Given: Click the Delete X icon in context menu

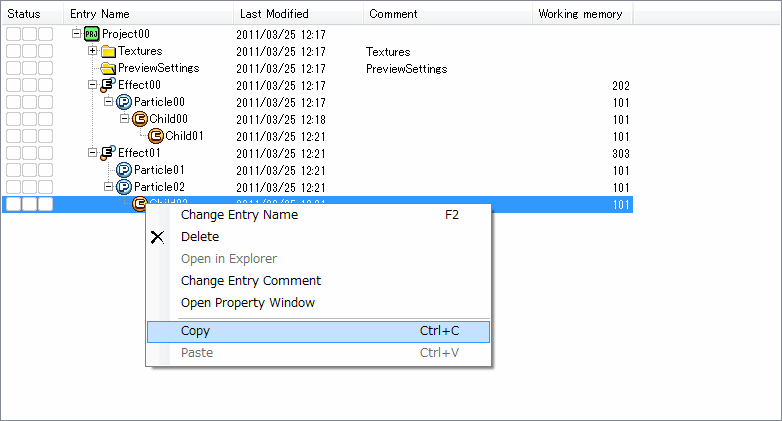Looking at the screenshot, I should [x=157, y=237].
